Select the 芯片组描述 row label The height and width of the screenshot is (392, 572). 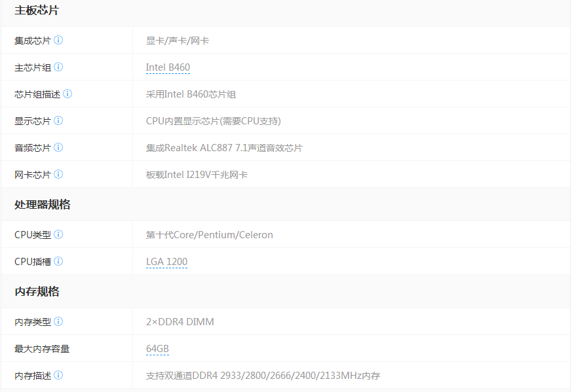tap(37, 94)
